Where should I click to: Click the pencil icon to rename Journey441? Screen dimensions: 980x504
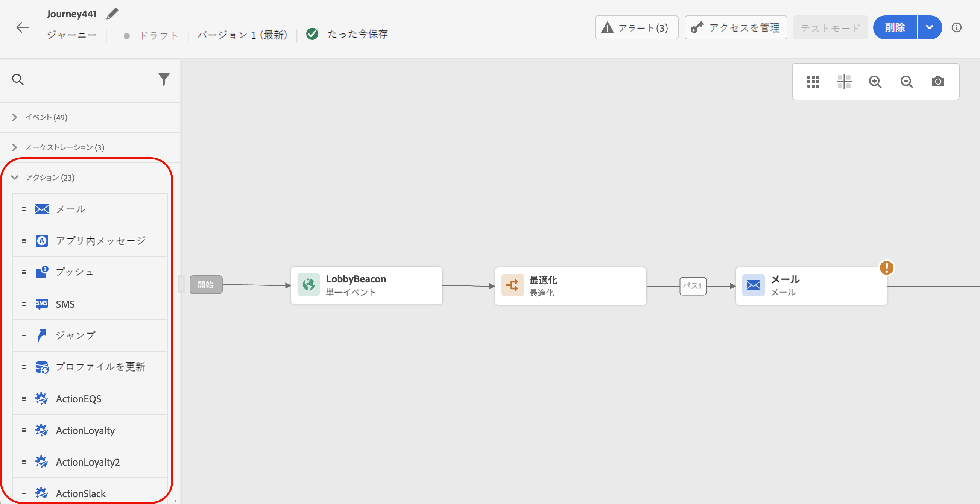[x=112, y=14]
